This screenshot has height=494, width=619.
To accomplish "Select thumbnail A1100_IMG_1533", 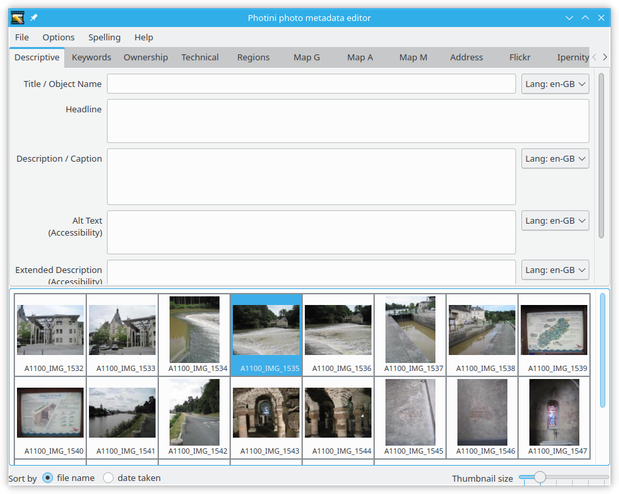I will tap(122, 335).
